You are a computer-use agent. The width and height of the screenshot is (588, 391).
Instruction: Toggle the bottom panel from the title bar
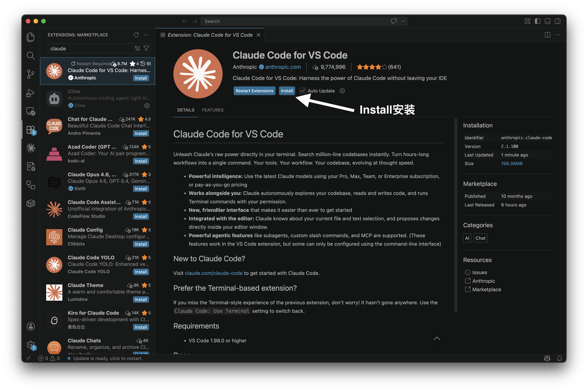click(x=548, y=21)
